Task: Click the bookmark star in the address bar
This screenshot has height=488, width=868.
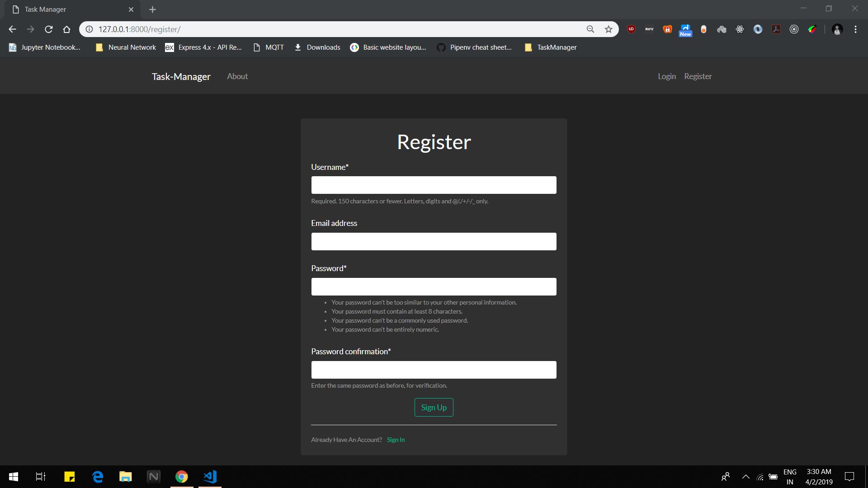Action: pos(609,29)
